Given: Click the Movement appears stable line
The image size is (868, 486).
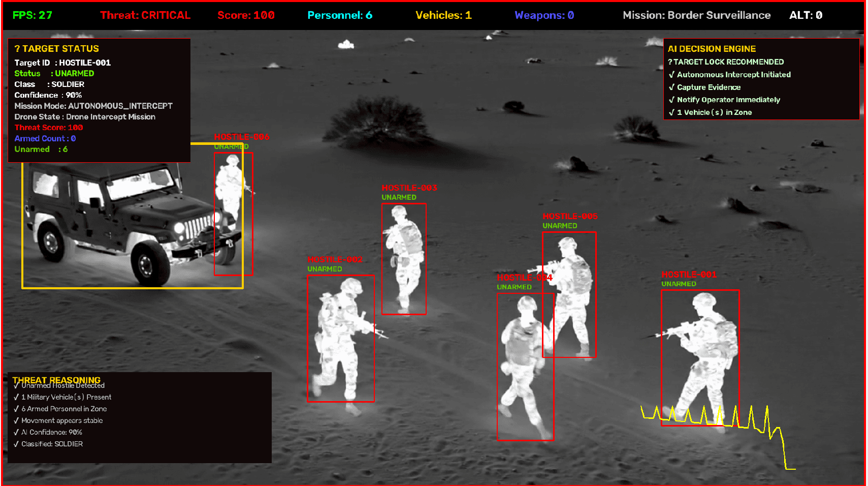Looking at the screenshot, I should pyautogui.click(x=58, y=420).
